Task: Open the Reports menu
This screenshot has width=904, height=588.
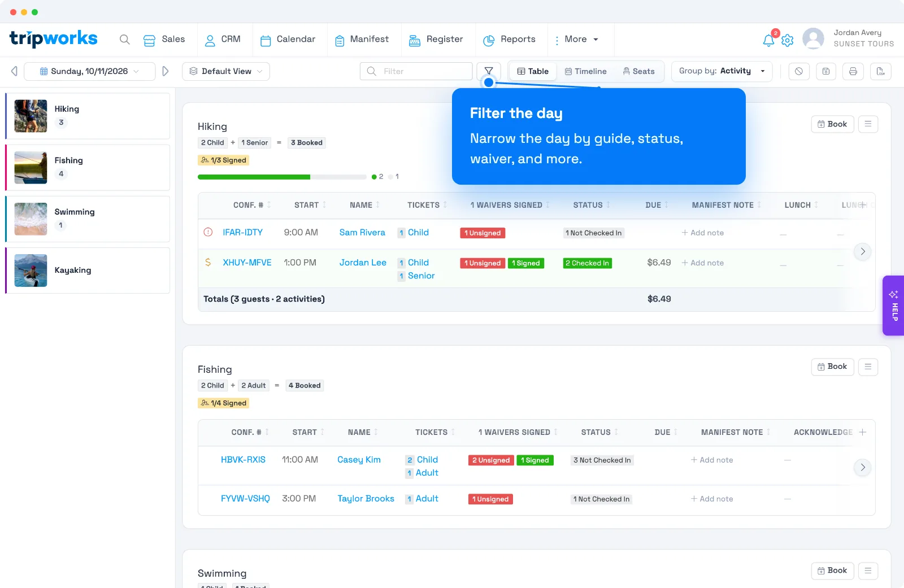Action: coord(509,40)
